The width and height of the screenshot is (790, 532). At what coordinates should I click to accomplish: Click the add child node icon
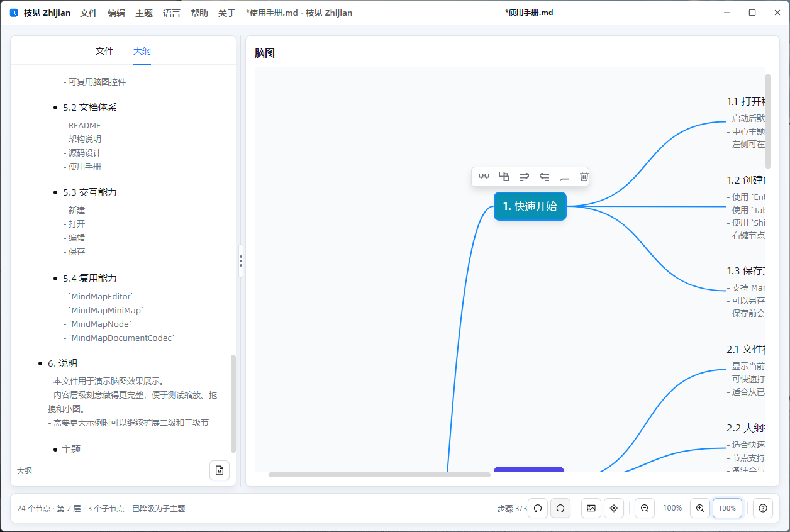tap(504, 177)
